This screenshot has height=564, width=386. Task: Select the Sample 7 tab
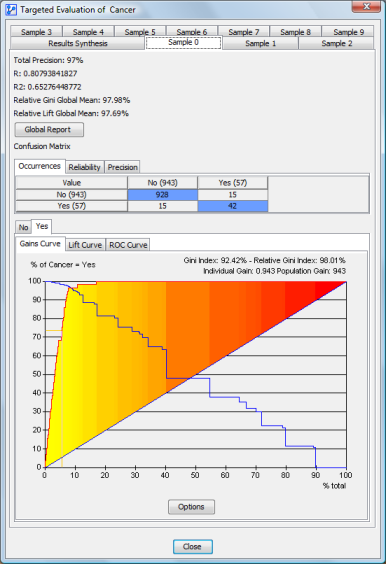[x=244, y=32]
